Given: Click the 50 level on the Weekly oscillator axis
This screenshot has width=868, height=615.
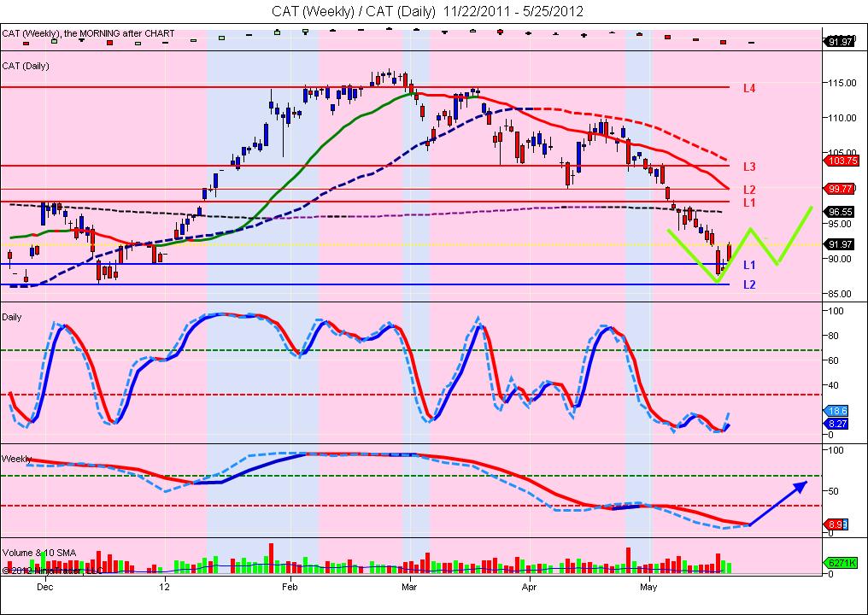Looking at the screenshot, I should [x=834, y=491].
